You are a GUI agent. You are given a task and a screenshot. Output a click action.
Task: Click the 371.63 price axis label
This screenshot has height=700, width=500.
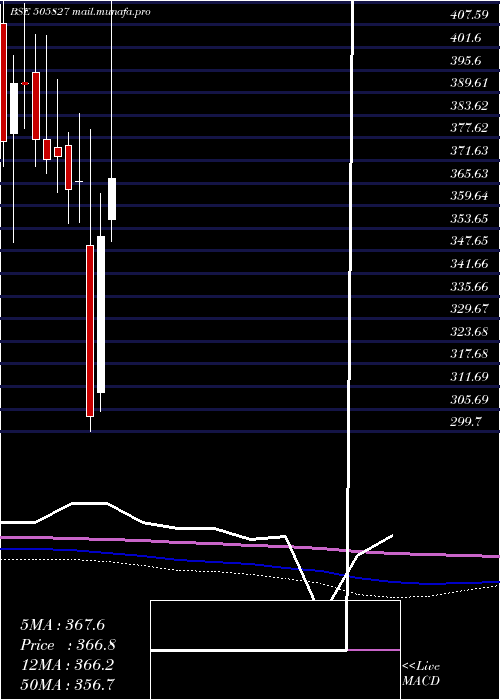pyautogui.click(x=469, y=151)
